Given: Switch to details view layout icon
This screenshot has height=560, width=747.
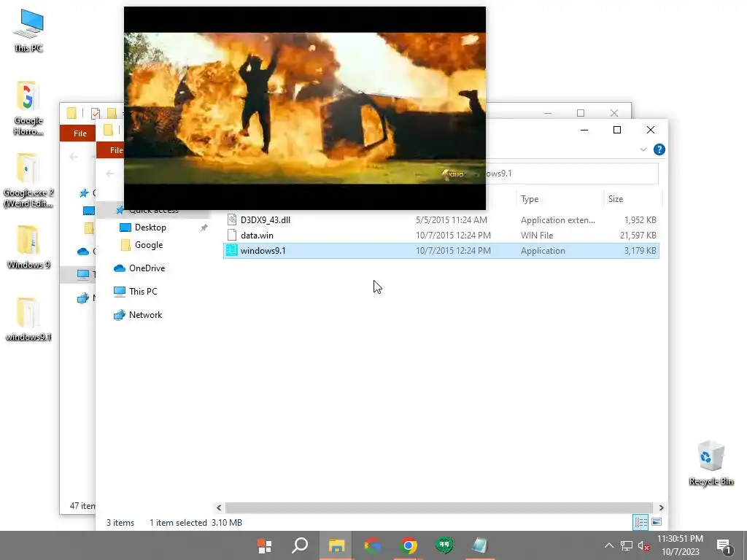Looking at the screenshot, I should 640,522.
